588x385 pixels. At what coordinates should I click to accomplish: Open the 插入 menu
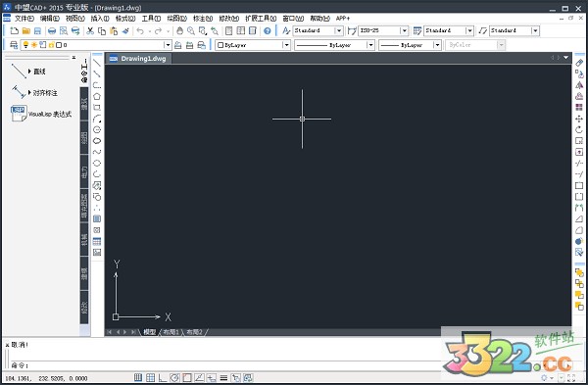tap(100, 18)
